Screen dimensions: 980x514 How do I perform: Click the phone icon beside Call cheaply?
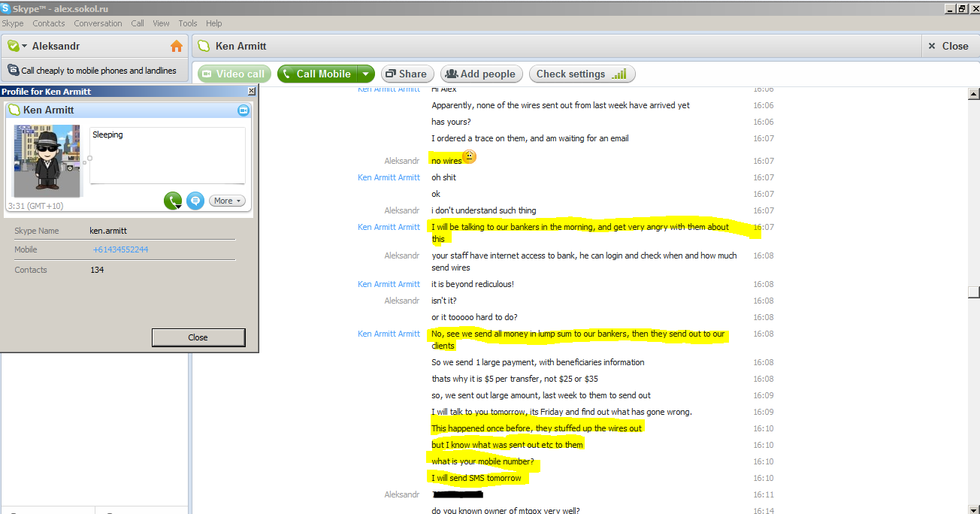pyautogui.click(x=14, y=71)
